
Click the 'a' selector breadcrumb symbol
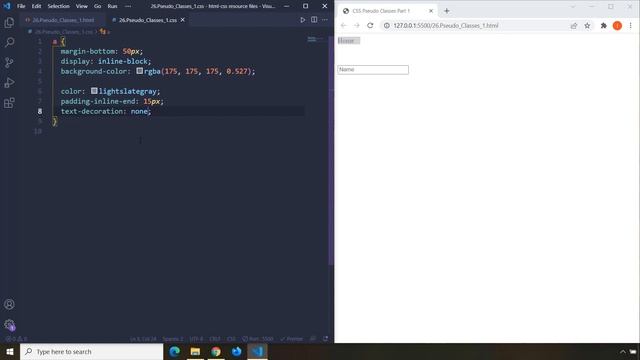click(105, 31)
